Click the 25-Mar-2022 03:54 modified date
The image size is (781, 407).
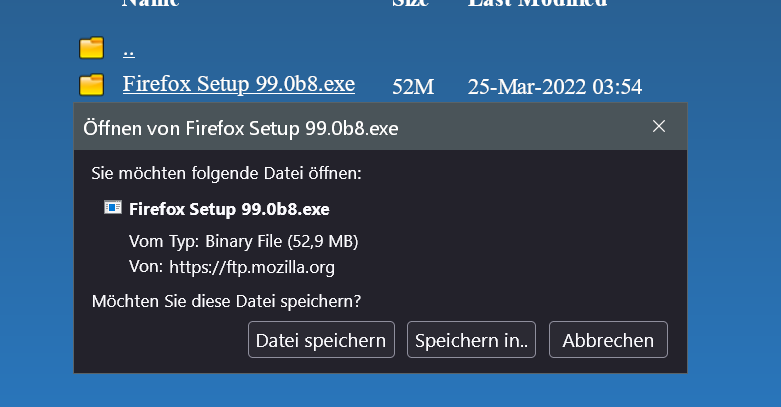554,87
